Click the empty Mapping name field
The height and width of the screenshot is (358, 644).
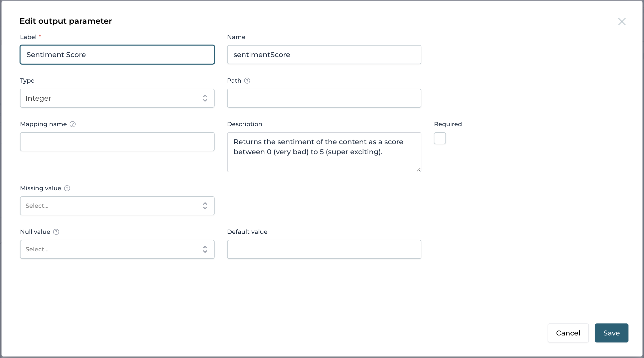point(117,142)
